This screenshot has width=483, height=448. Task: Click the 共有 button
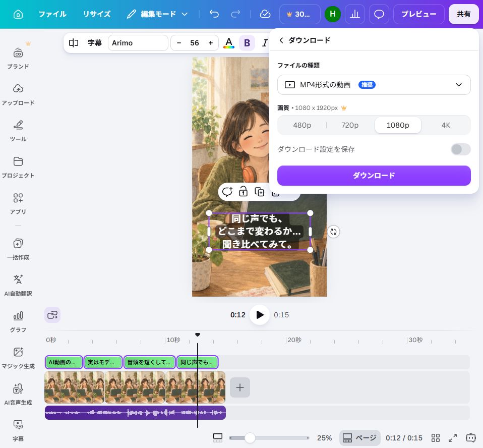[x=464, y=14]
